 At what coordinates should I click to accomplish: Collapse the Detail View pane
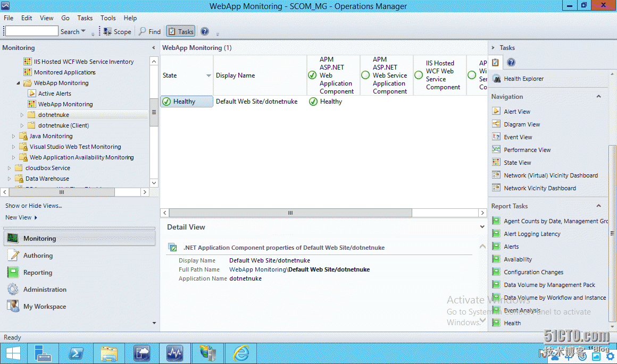pos(482,227)
